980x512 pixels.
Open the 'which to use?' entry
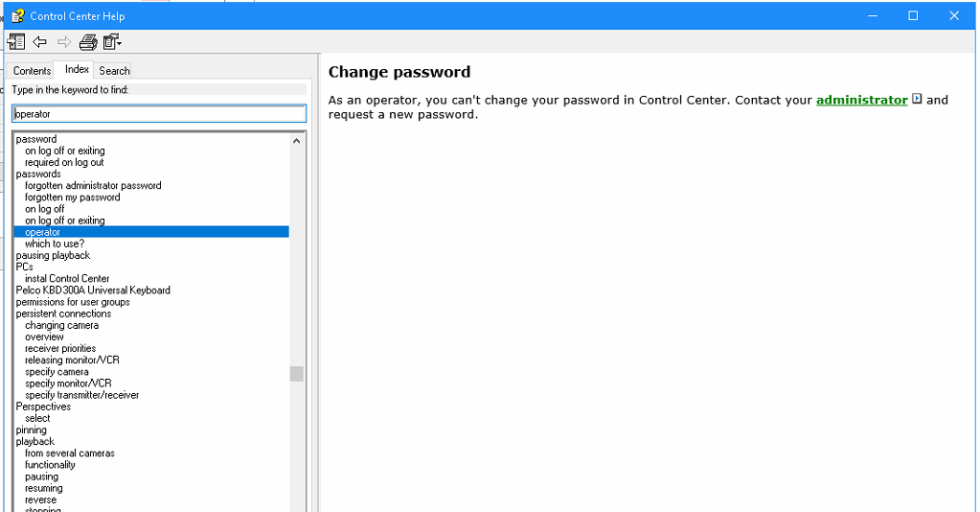click(55, 244)
